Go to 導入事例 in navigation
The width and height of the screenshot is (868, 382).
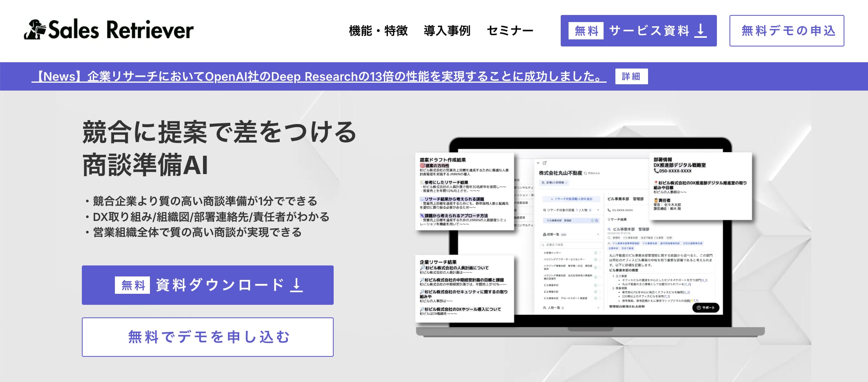click(447, 31)
